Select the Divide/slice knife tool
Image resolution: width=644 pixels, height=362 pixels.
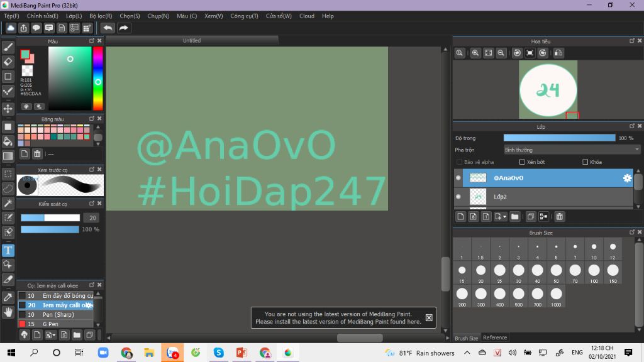[x=8, y=280]
